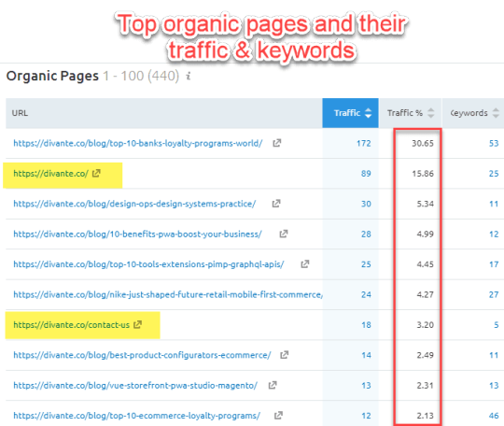Viewport: 504px width, 426px height.
Task: Open the top-10-banks-loyalty-programs-world URL link
Action: pos(138,143)
